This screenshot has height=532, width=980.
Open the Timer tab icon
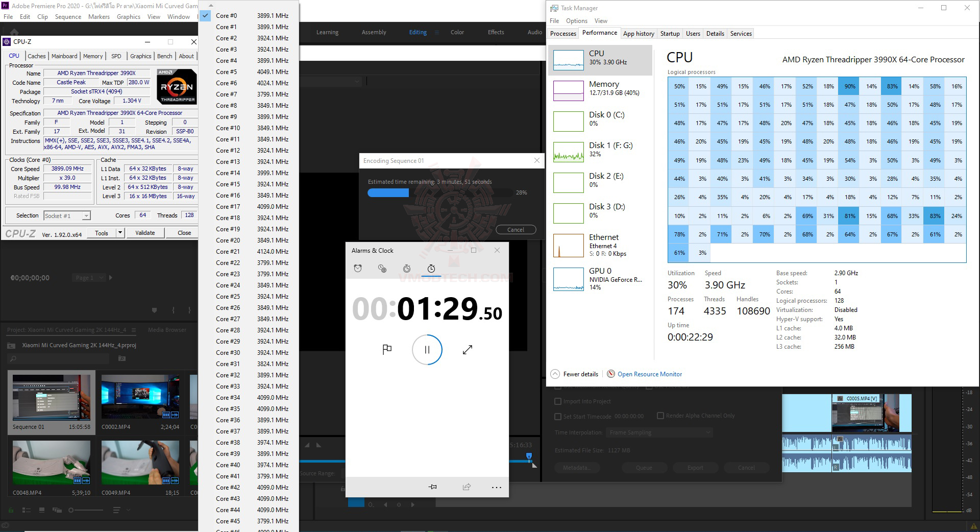[x=407, y=269]
